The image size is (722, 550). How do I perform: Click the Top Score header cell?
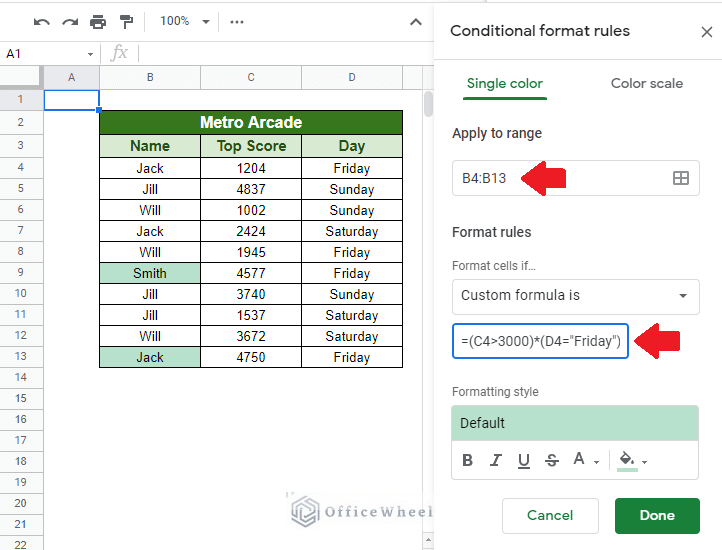point(251,146)
